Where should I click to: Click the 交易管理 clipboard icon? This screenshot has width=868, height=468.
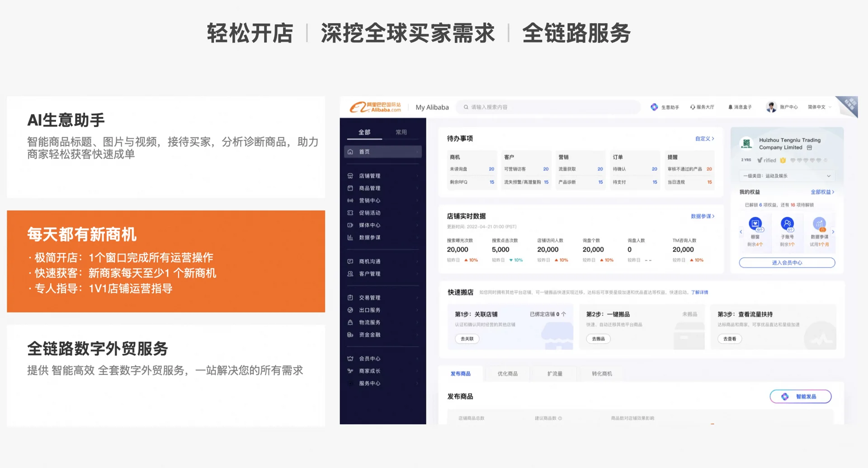350,298
